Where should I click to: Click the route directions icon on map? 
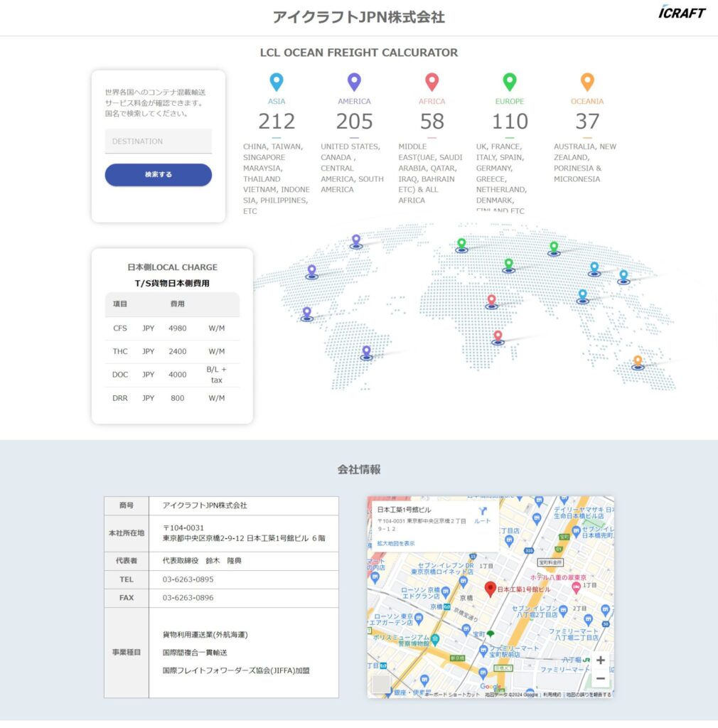pos(483,512)
